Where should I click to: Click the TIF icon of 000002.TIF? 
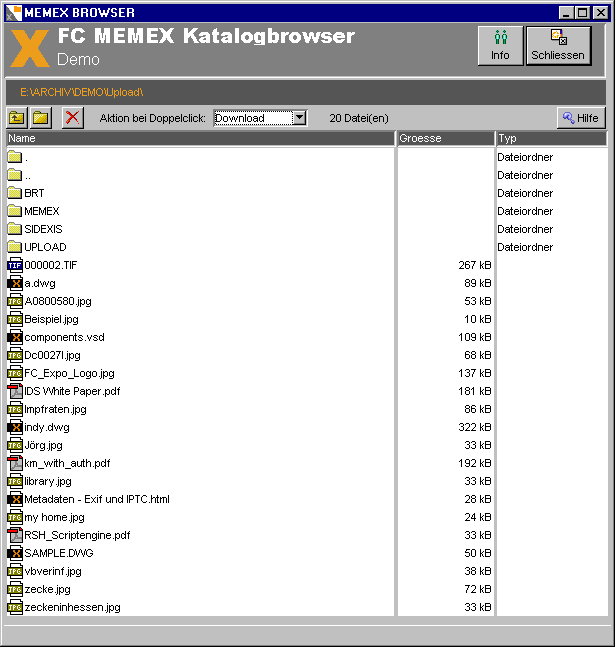click(x=15, y=265)
